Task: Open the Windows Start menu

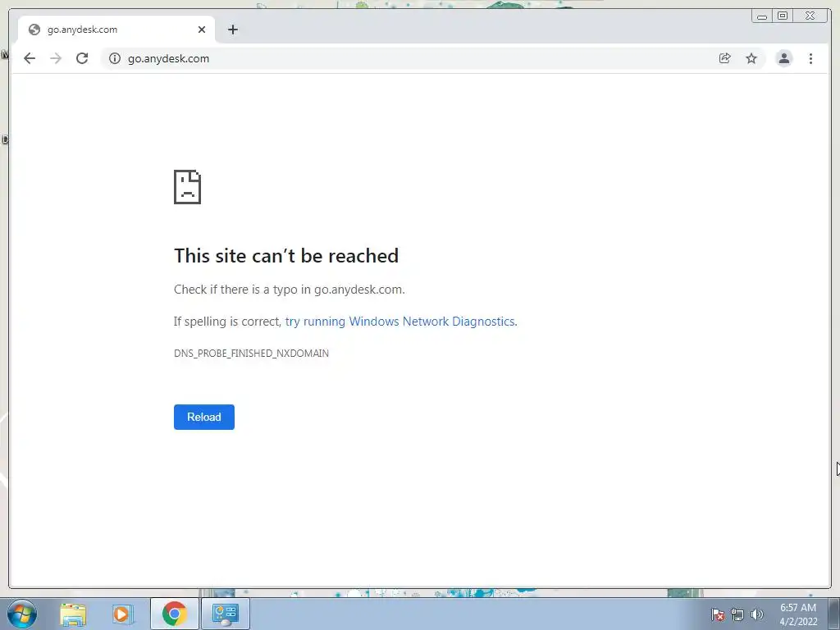Action: pyautogui.click(x=22, y=614)
